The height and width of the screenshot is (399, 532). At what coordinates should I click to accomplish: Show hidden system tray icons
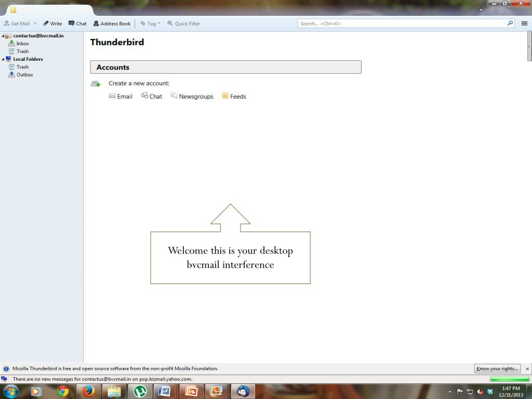pyautogui.click(x=450, y=392)
